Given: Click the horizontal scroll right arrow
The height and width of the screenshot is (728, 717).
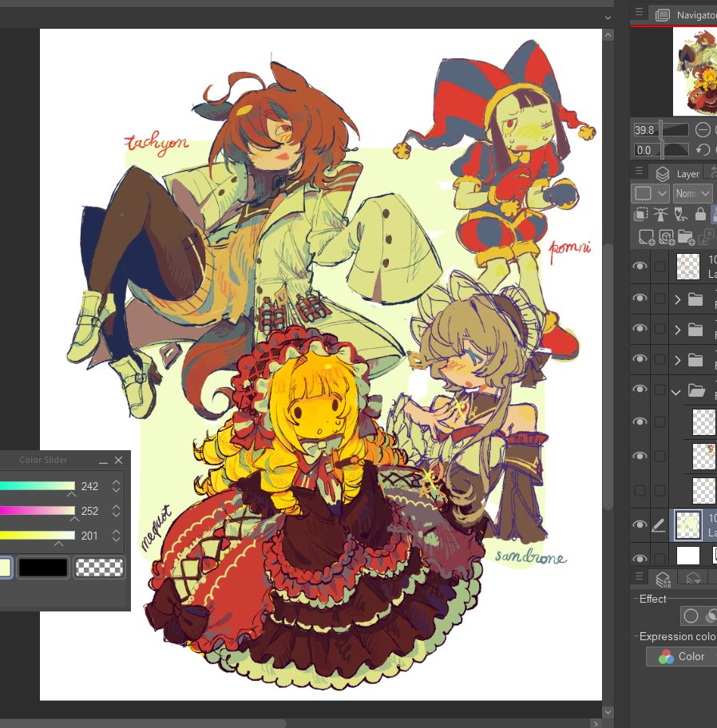Looking at the screenshot, I should click(x=596, y=723).
